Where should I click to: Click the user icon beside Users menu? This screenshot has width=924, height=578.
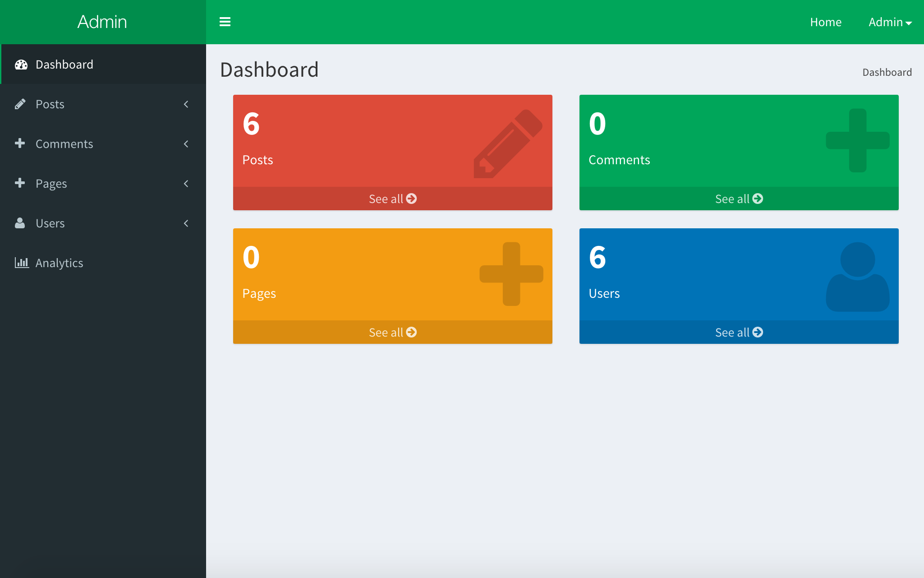pyautogui.click(x=20, y=223)
